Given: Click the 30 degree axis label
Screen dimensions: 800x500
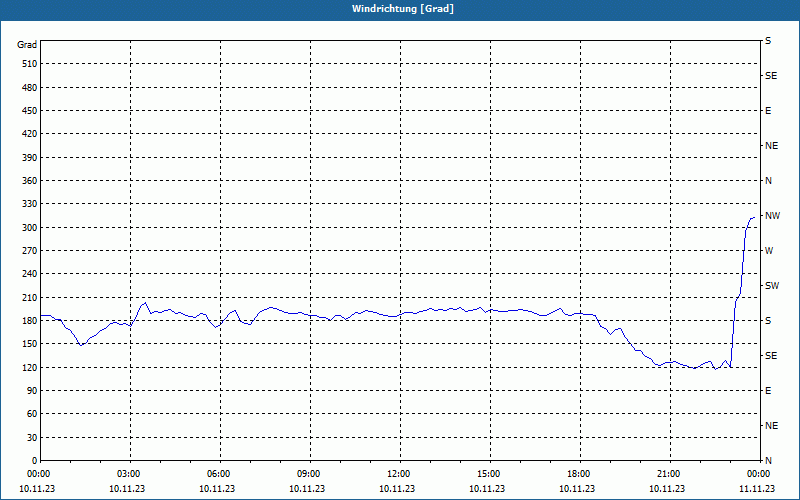Looking at the screenshot, I should point(32,438).
